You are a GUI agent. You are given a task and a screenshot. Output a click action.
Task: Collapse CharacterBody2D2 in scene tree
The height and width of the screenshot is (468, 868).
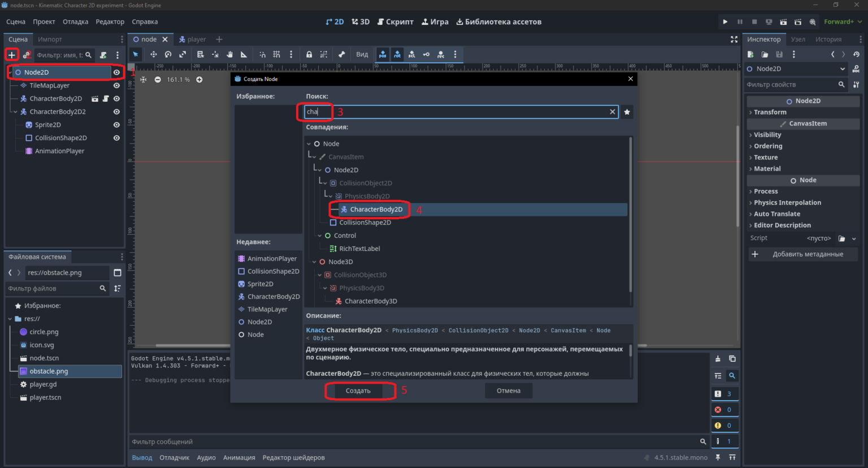point(15,112)
